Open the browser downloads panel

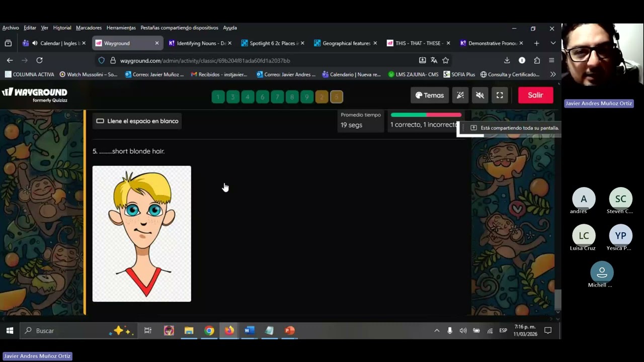coord(507,60)
